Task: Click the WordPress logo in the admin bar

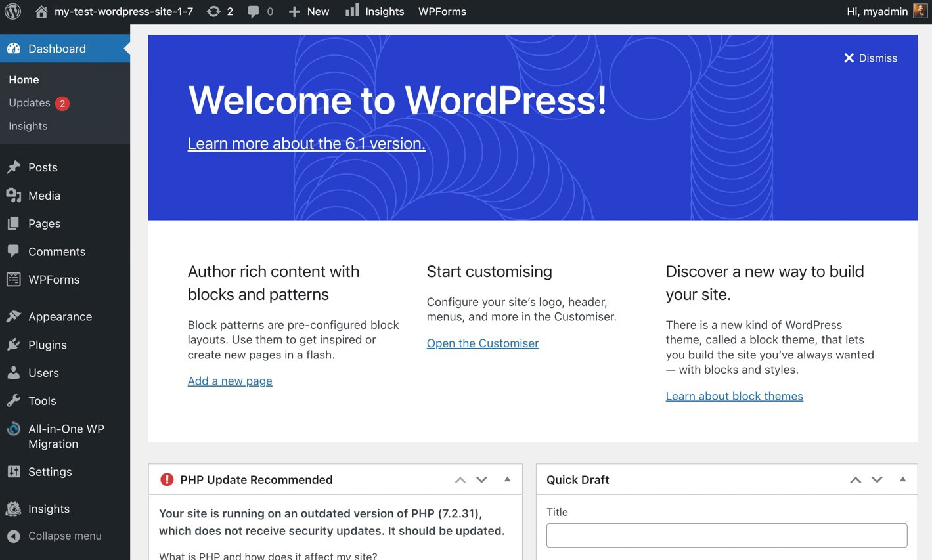Action: pos(12,11)
